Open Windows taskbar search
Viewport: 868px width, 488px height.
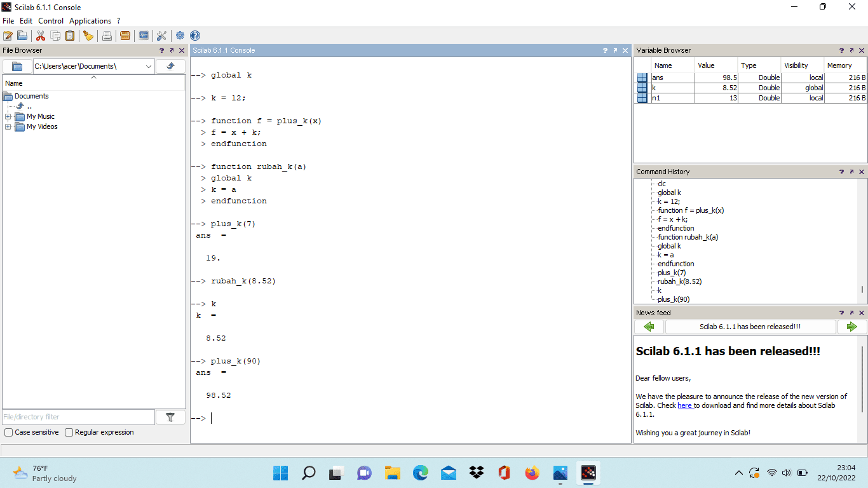pos(308,473)
